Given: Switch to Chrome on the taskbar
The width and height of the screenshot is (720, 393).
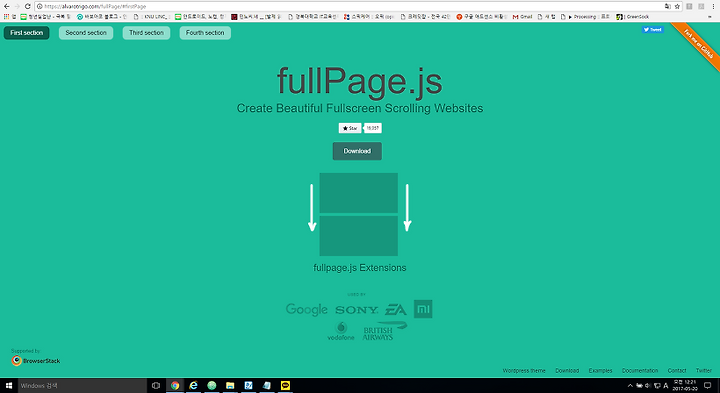Looking at the screenshot, I should (x=175, y=386).
